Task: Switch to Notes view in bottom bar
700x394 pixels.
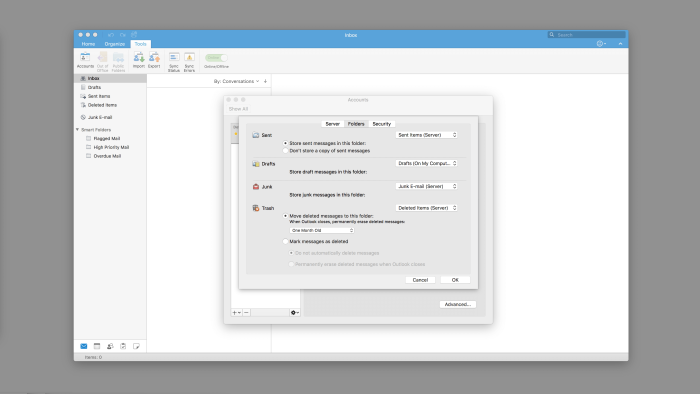Action: click(136, 346)
